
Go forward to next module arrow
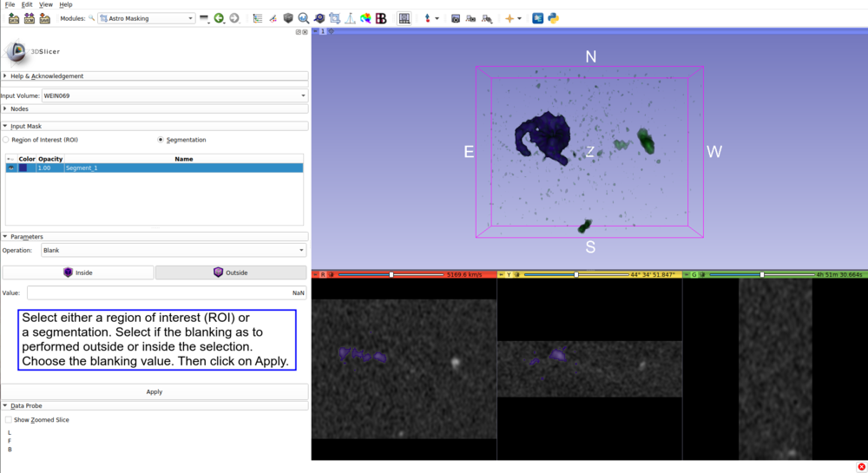click(x=234, y=18)
